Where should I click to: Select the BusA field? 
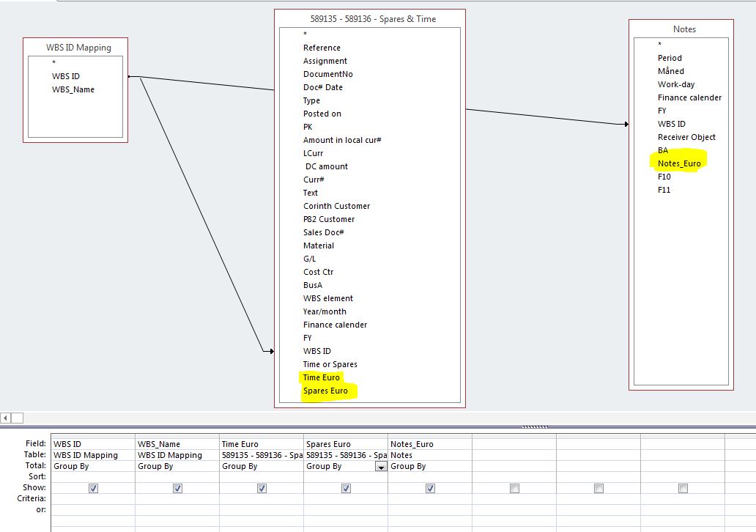click(312, 285)
